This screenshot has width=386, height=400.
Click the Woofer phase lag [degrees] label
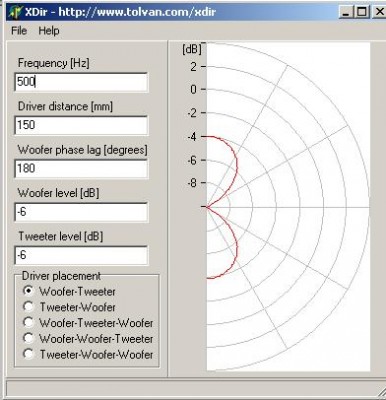click(x=82, y=150)
